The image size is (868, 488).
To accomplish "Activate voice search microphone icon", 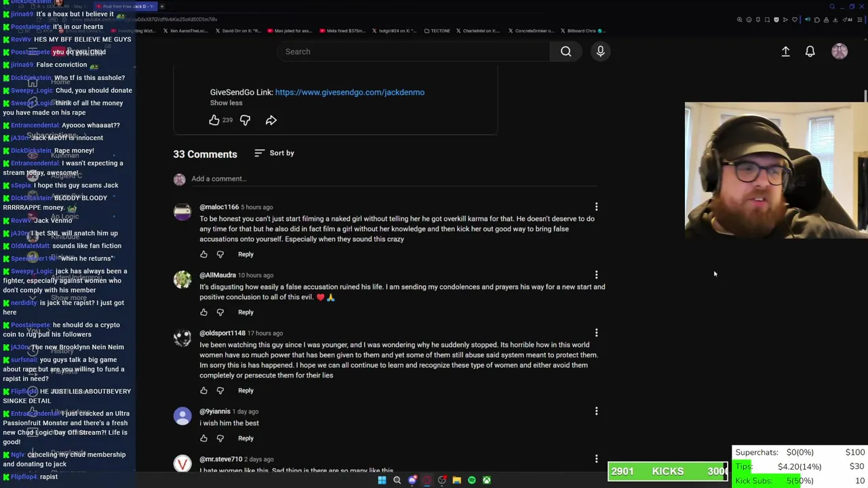I will point(600,52).
